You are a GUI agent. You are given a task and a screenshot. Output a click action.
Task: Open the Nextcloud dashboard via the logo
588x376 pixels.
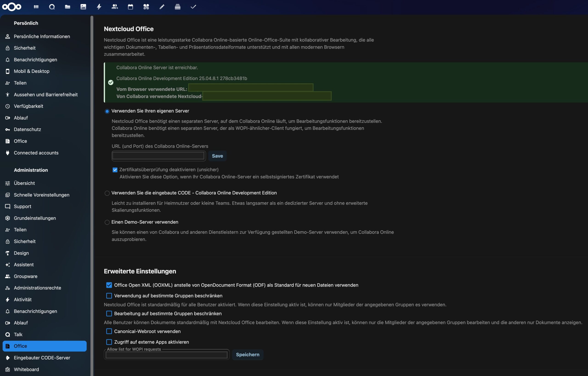11,7
